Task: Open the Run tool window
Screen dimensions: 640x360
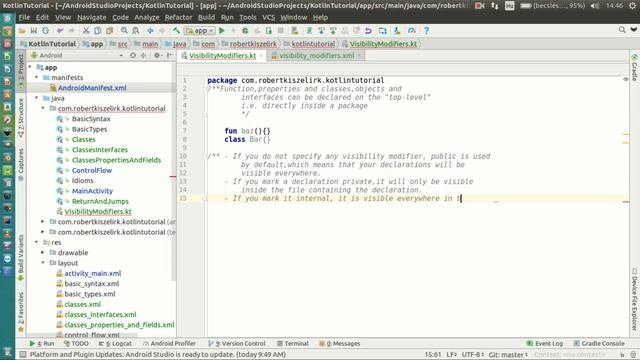Action: pos(42,344)
